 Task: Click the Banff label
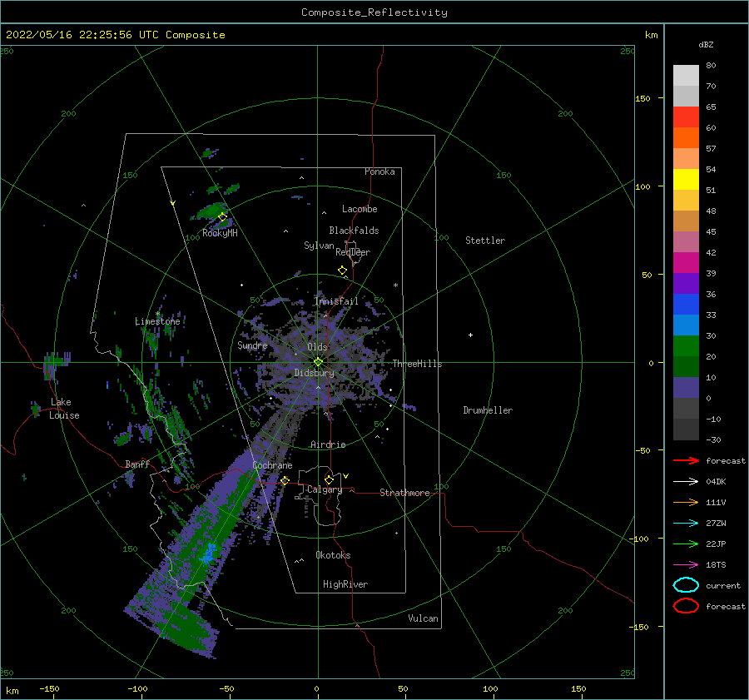pos(137,464)
